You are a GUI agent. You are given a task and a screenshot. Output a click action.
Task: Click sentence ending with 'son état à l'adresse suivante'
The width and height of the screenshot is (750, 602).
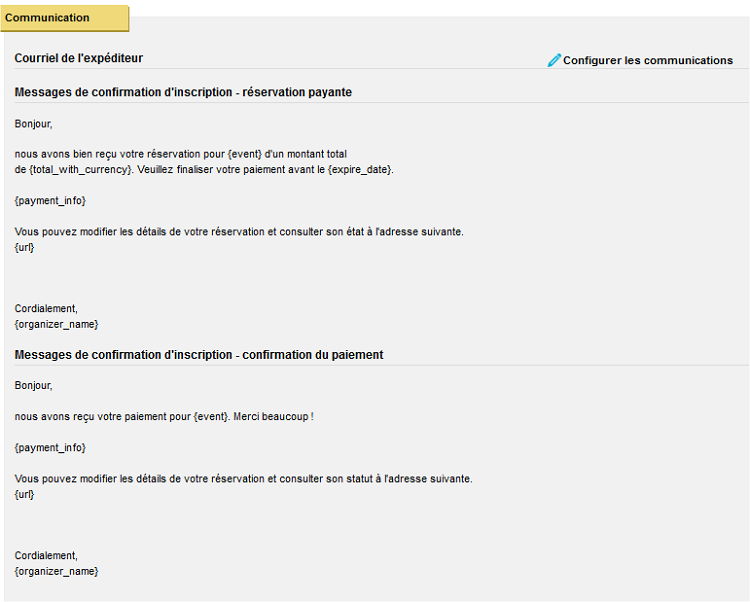coord(239,232)
